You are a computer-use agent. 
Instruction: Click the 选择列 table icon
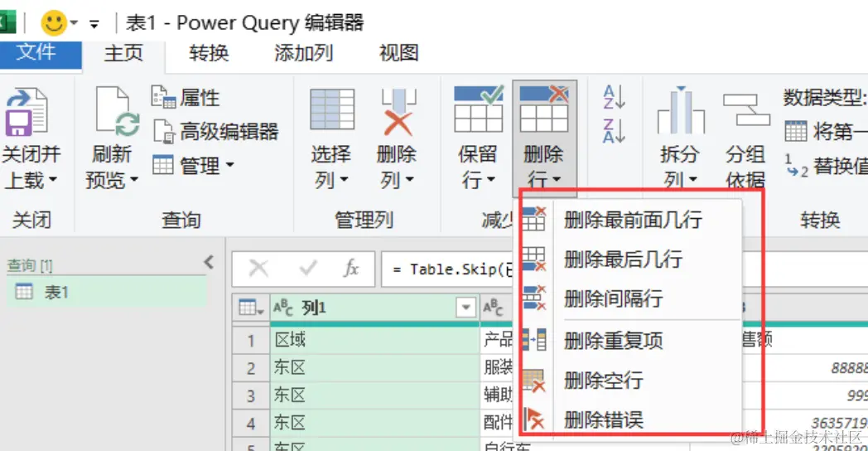332,109
